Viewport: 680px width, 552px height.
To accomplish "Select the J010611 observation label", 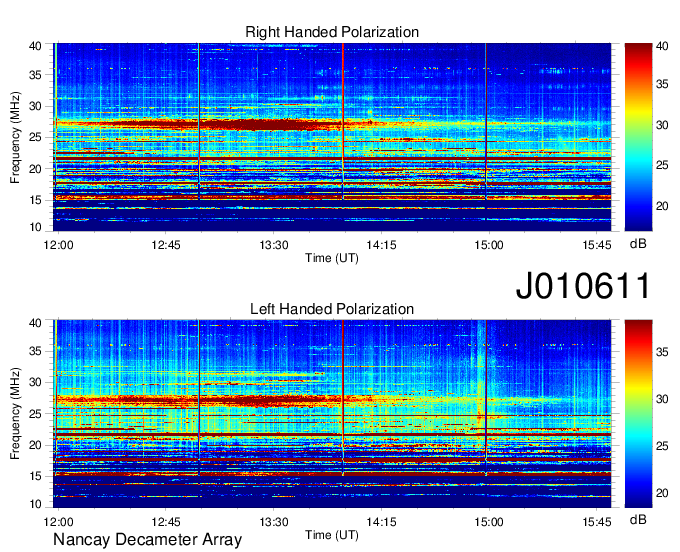I will (583, 285).
